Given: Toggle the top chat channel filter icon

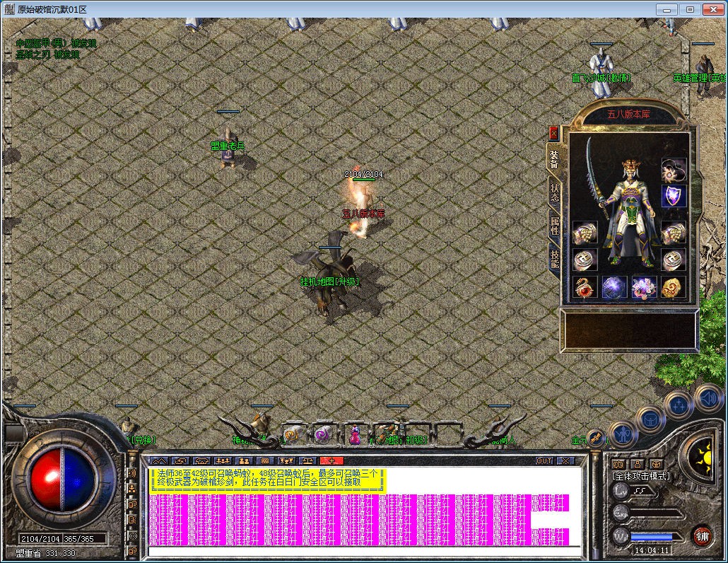Looking at the screenshot, I should pos(132,473).
